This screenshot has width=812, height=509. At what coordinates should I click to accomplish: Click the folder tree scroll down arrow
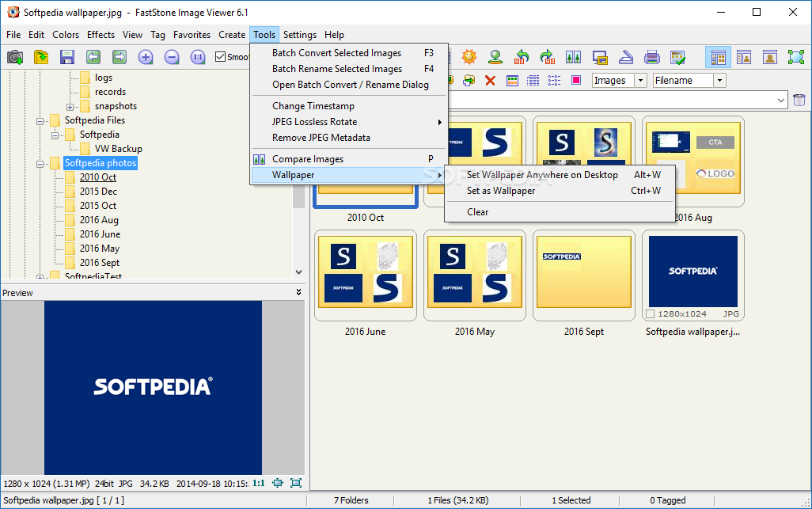tap(299, 272)
